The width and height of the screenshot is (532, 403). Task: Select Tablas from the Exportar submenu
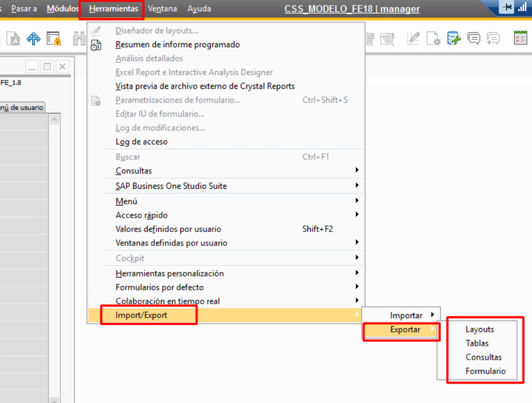pos(477,343)
